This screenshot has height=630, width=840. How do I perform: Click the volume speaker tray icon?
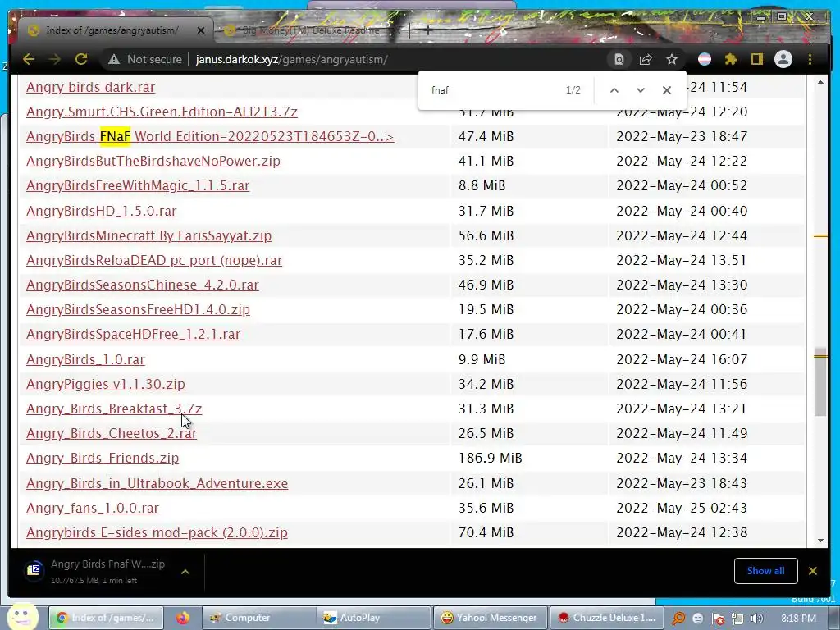pyautogui.click(x=756, y=619)
